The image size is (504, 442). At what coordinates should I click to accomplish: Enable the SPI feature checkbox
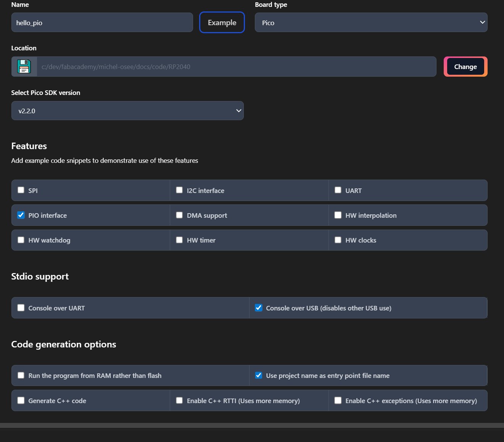21,190
